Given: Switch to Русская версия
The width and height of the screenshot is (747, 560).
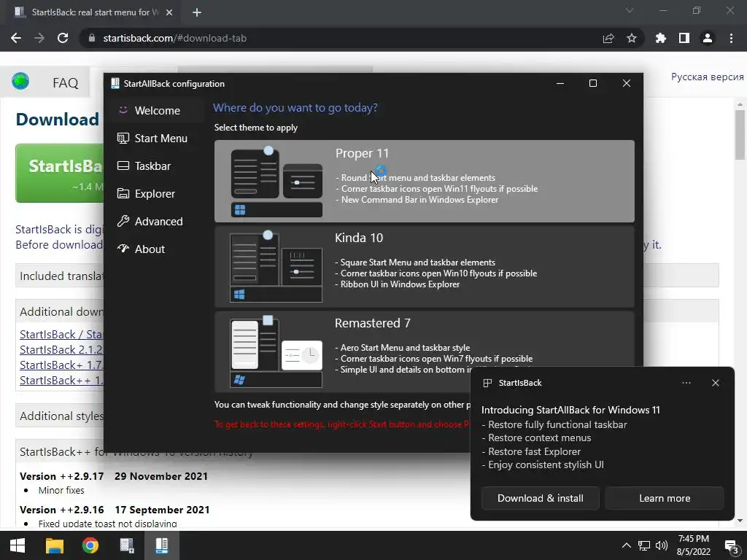Looking at the screenshot, I should [x=707, y=77].
